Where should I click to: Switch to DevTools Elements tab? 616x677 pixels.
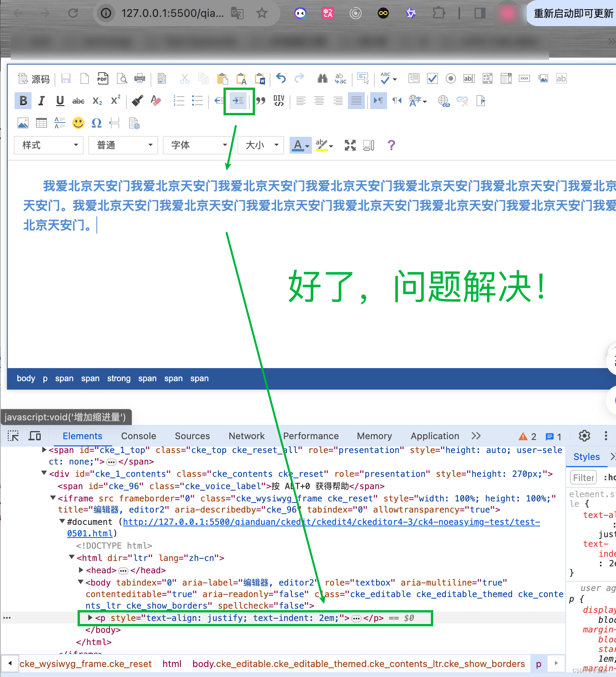click(83, 436)
